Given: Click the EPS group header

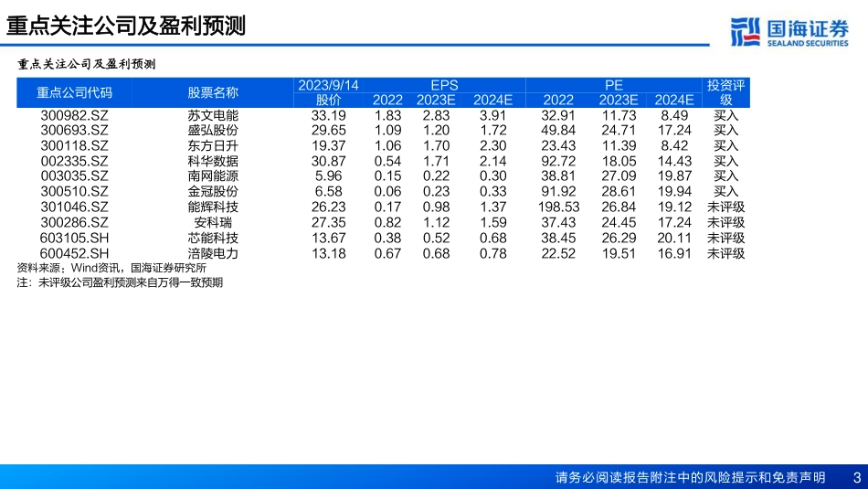Looking at the screenshot, I should coord(445,85).
